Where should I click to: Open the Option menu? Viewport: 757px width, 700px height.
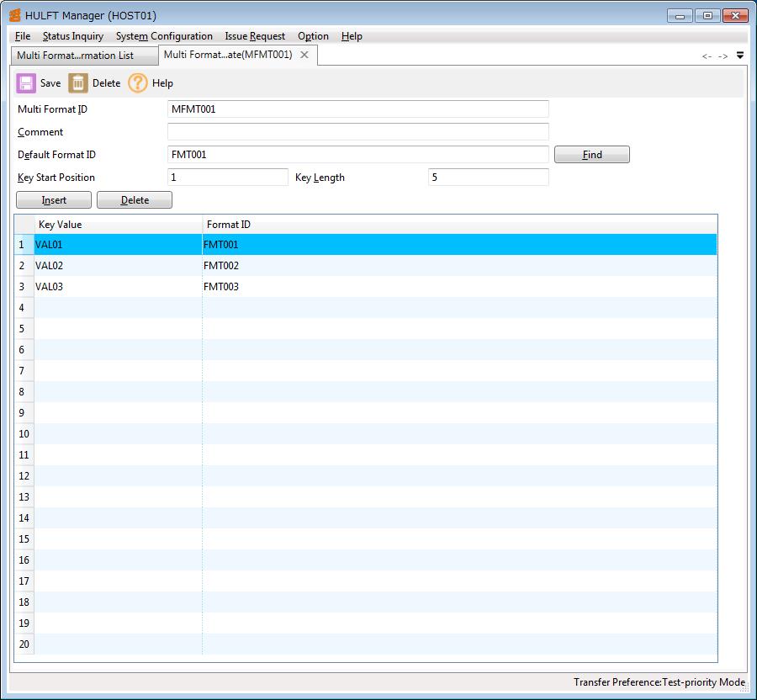(x=313, y=36)
